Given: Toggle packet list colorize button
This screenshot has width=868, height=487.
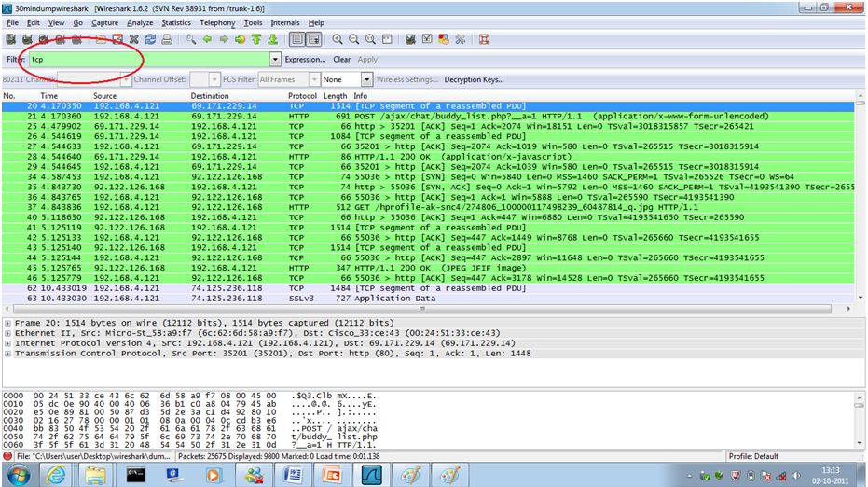Looking at the screenshot, I should (296, 40).
